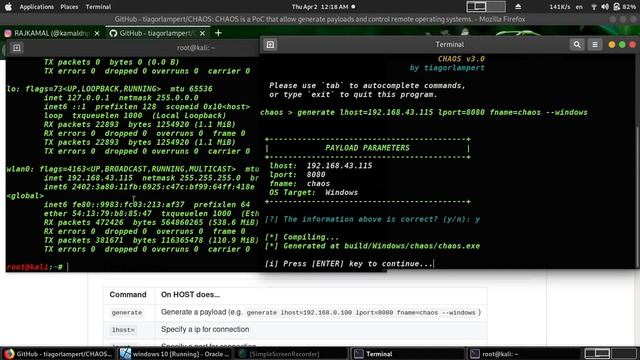Open the Apple logo menu in top bar
Screen dimensions: 640x360
[x=8, y=7]
